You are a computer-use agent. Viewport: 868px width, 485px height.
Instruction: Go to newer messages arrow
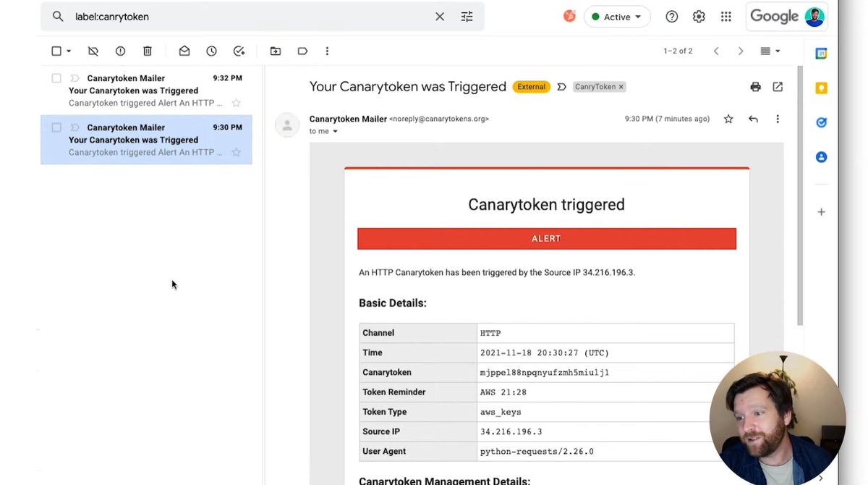[x=716, y=51]
